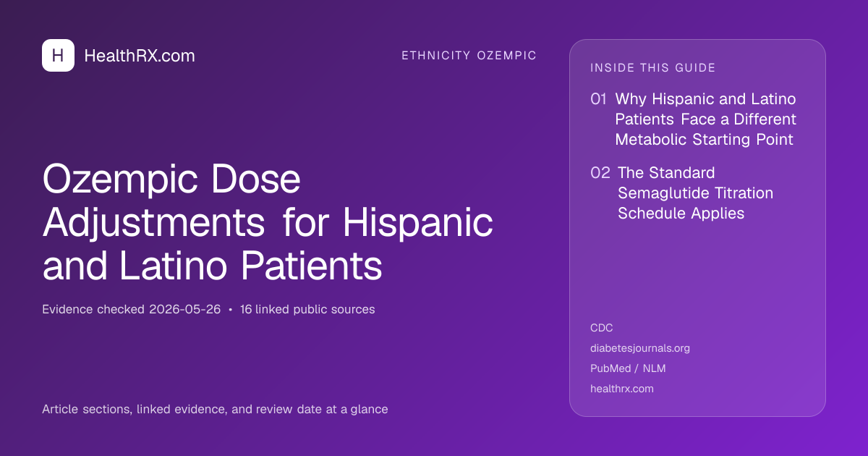The image size is (868, 456).
Task: Select the footer text about article sections
Action: 215,409
